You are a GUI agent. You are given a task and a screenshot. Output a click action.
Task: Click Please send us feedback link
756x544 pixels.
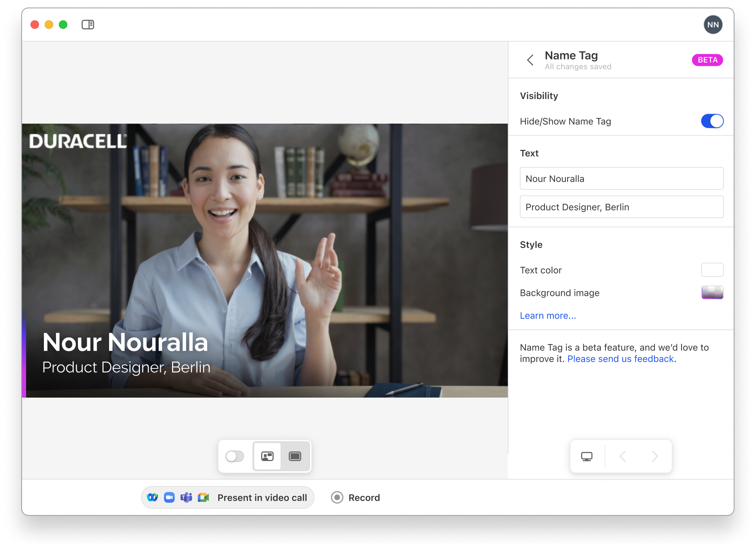click(x=620, y=359)
